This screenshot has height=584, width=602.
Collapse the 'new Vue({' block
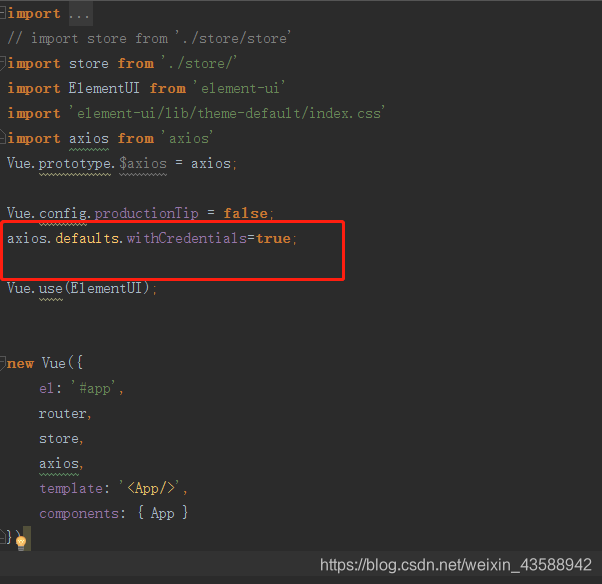[3, 363]
